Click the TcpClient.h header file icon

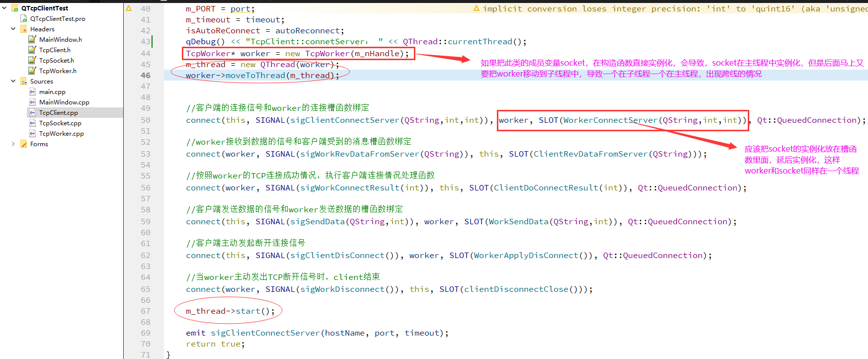[33, 50]
